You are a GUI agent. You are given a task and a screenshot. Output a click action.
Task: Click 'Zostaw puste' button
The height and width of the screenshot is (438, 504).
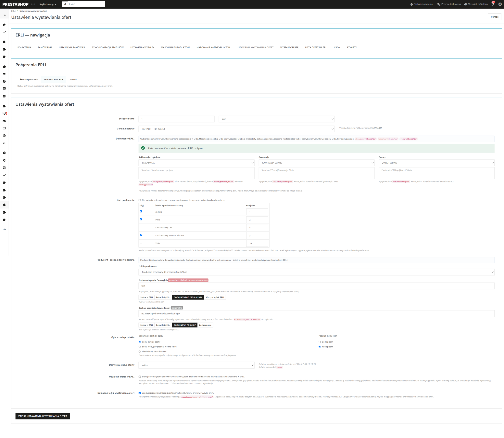(205, 325)
